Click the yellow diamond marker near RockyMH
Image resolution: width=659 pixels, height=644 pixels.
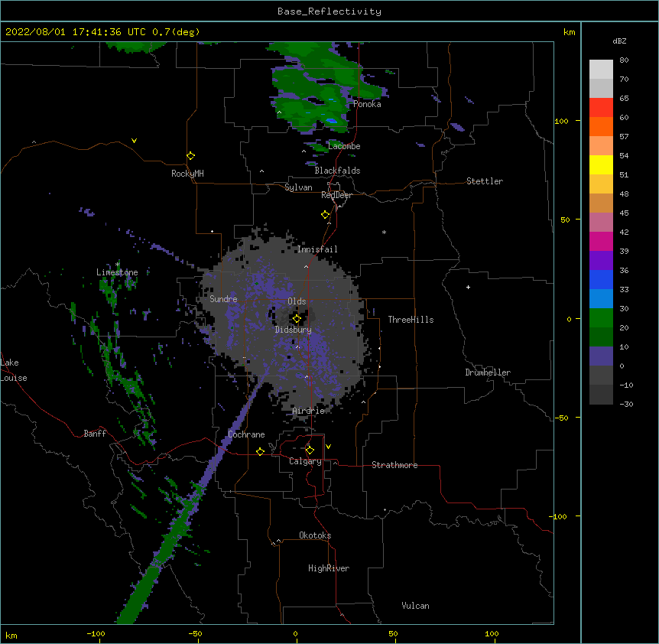coord(190,156)
